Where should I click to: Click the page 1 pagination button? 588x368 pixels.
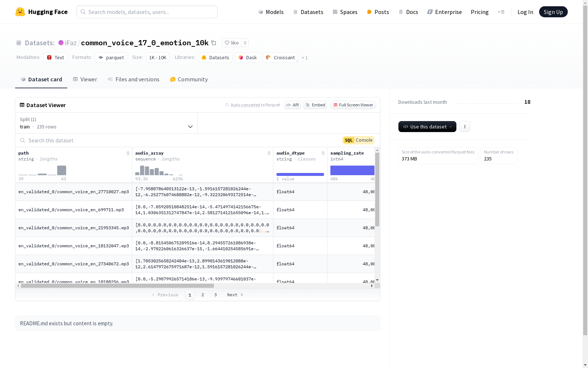190,295
